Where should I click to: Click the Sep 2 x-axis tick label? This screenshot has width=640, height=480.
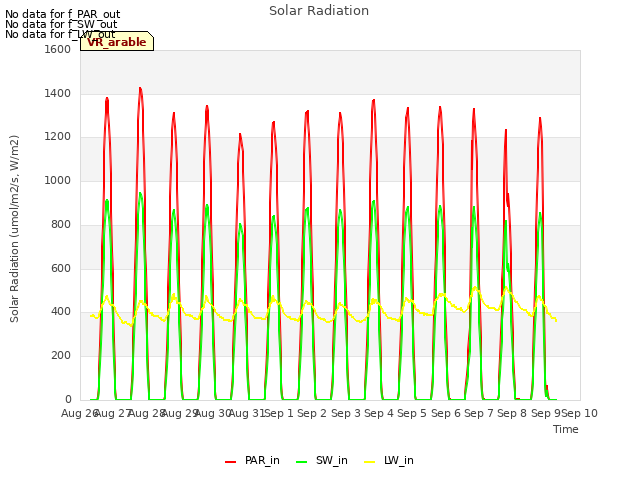click(x=312, y=413)
